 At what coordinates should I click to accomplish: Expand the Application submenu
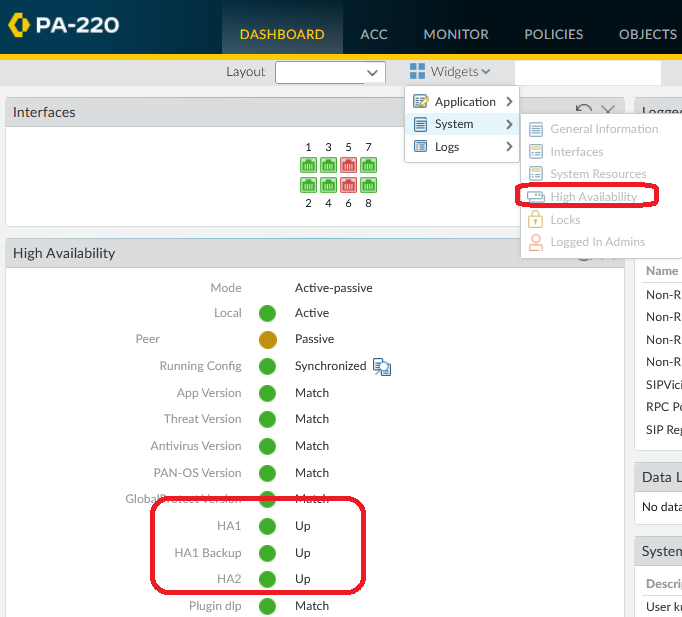tap(462, 102)
